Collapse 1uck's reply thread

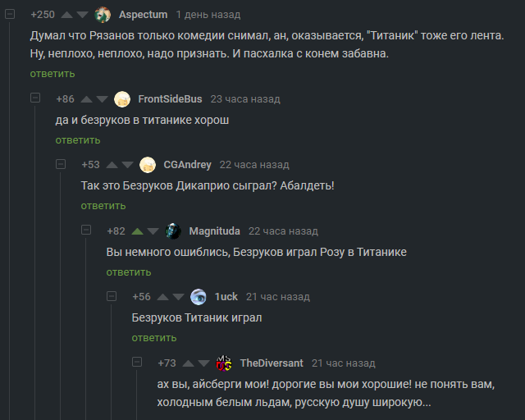click(112, 297)
